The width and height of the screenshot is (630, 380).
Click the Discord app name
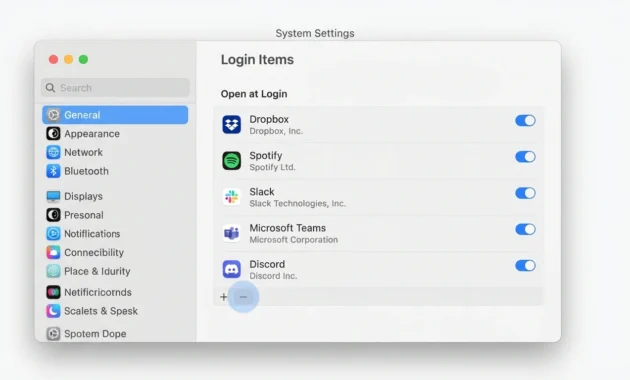click(267, 264)
